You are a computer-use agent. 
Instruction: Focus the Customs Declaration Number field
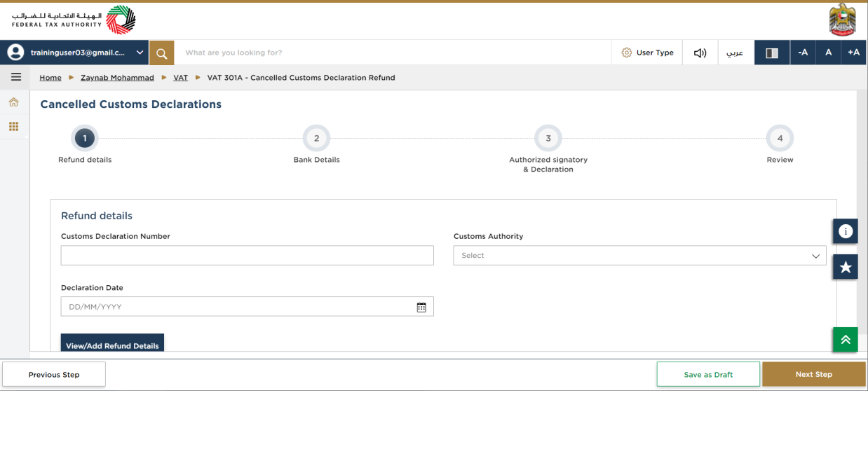pyautogui.click(x=247, y=256)
